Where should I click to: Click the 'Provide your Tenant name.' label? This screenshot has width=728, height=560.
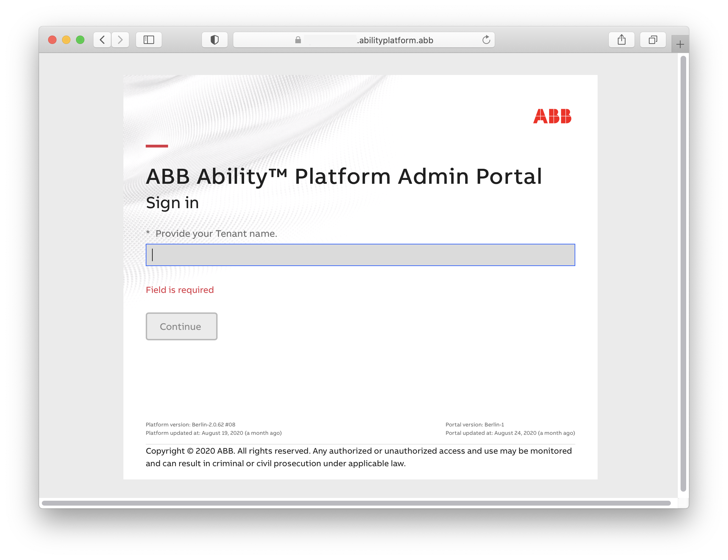pyautogui.click(x=217, y=234)
